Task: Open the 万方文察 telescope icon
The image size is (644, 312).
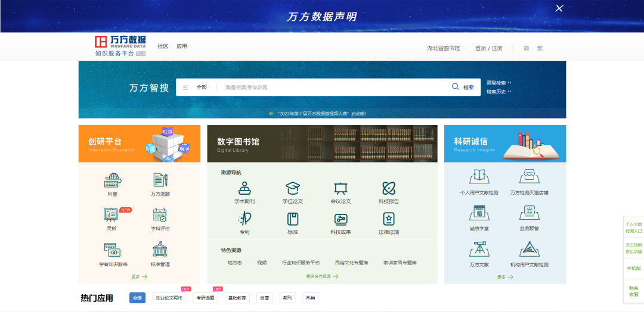Action: pyautogui.click(x=479, y=249)
